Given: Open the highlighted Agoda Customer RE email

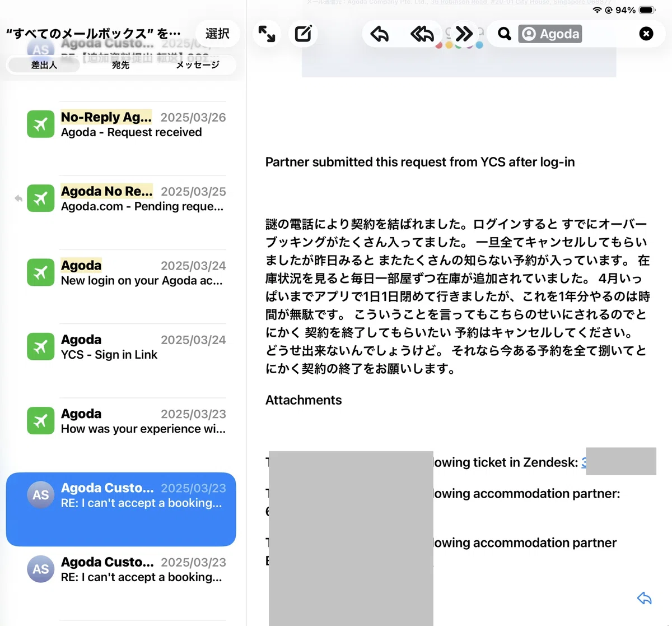Looking at the screenshot, I should [121, 509].
